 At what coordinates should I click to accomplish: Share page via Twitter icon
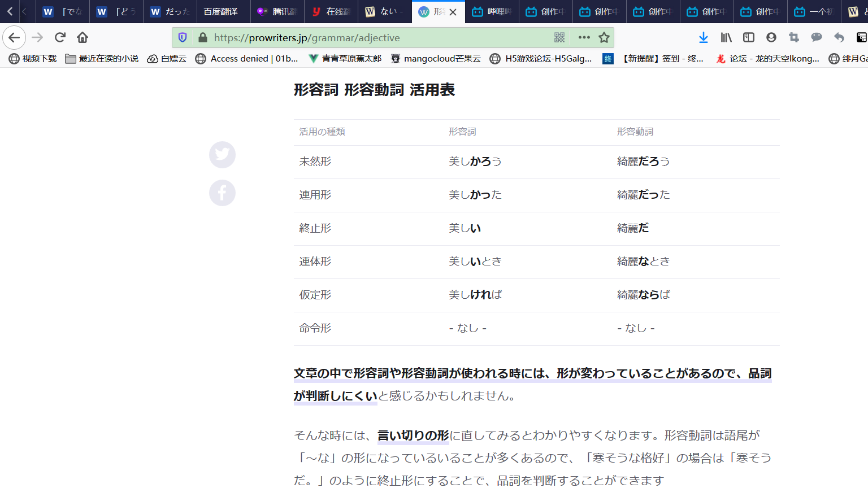pyautogui.click(x=223, y=155)
